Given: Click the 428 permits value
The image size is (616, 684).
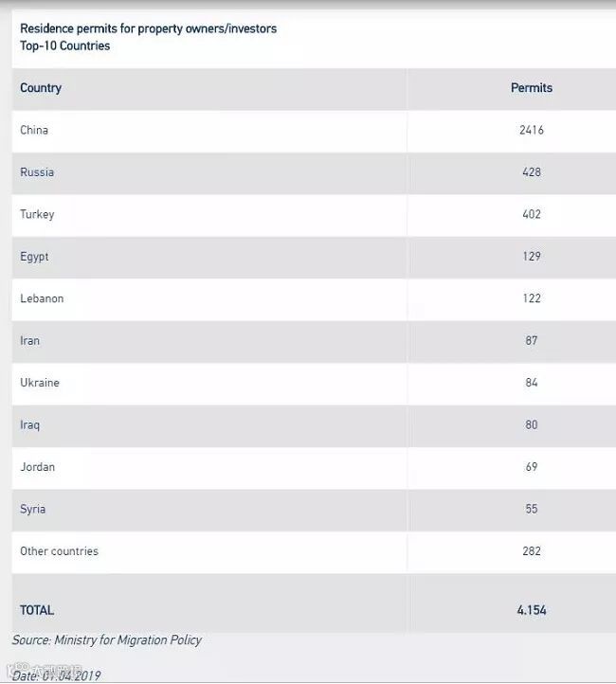Looking at the screenshot, I should click(x=531, y=172).
